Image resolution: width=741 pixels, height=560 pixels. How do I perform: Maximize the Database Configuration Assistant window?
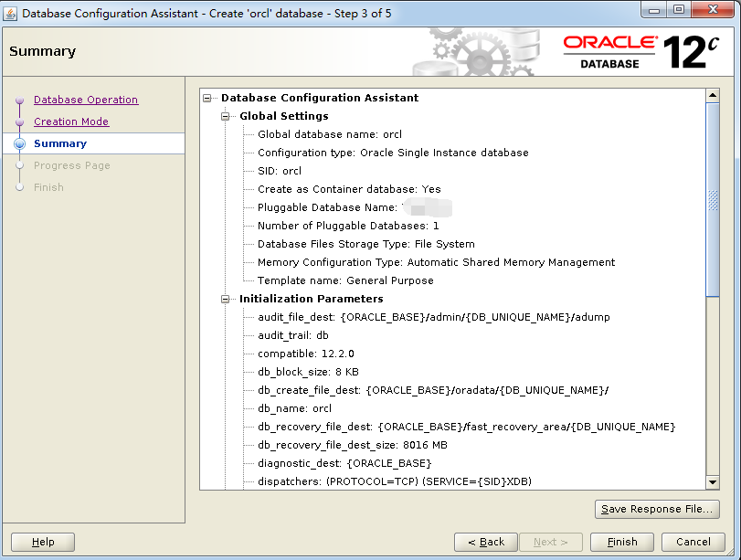click(x=679, y=9)
